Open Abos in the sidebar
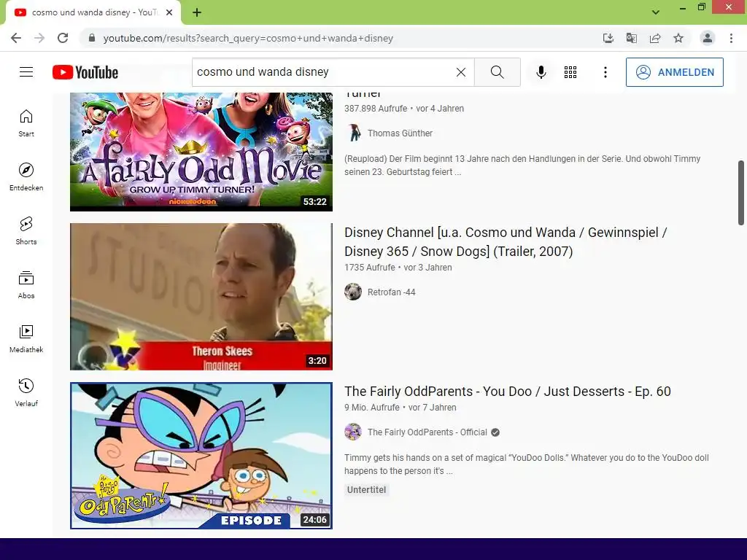 pyautogui.click(x=26, y=285)
